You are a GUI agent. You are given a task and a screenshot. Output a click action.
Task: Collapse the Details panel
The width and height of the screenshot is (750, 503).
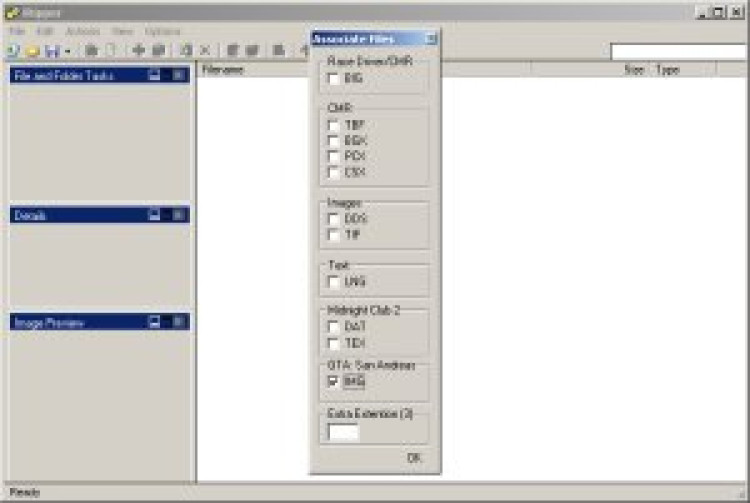[154, 215]
